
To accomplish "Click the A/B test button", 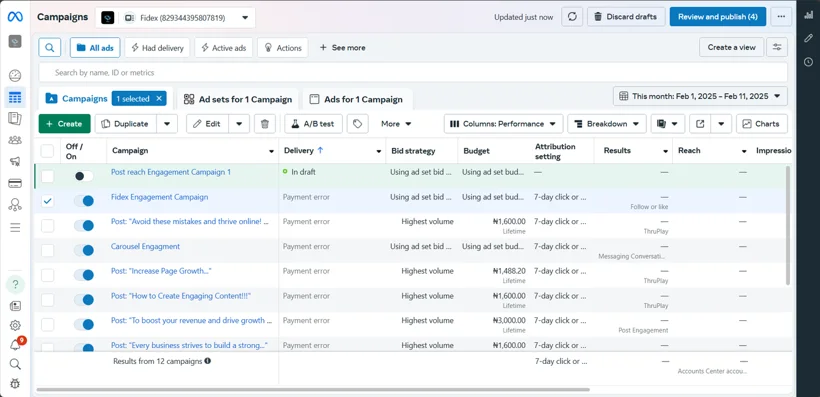I will [x=313, y=124].
